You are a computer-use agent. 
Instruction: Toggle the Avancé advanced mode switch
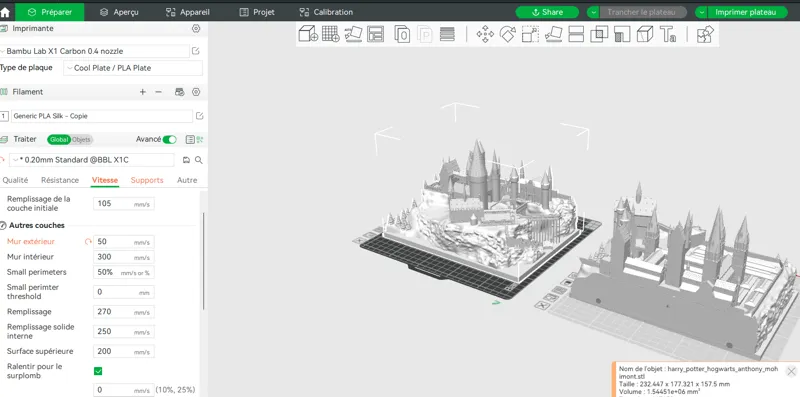170,139
